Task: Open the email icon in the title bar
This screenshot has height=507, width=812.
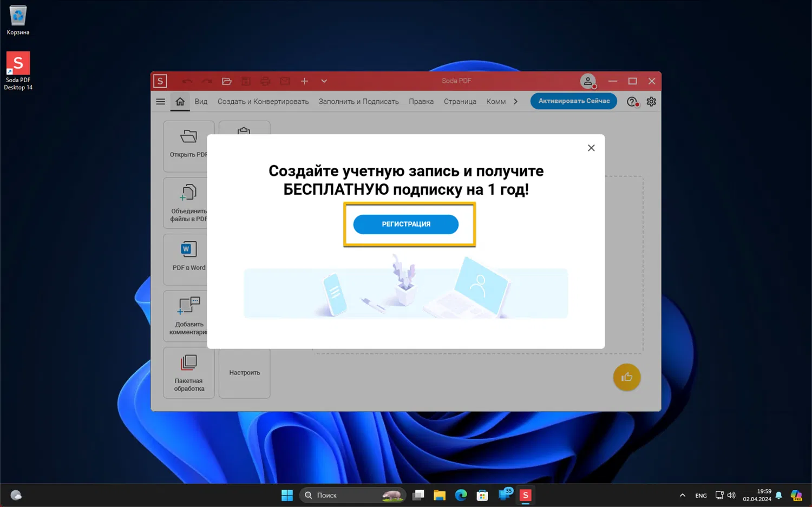Action: pos(285,81)
